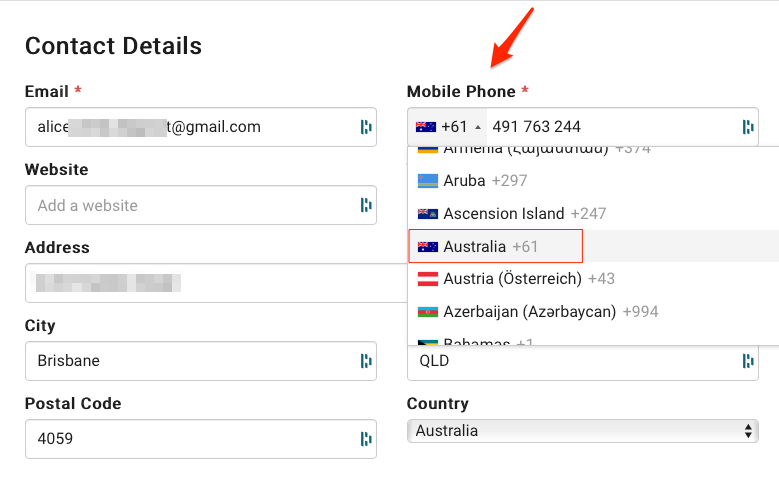Click the 4059 postal code field
This screenshot has height=484, width=779.
click(x=201, y=439)
